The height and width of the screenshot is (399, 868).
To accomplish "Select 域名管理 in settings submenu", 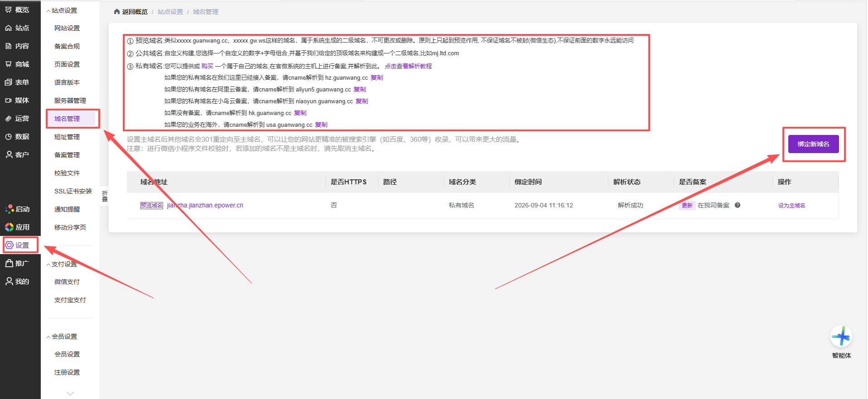I will pyautogui.click(x=67, y=119).
